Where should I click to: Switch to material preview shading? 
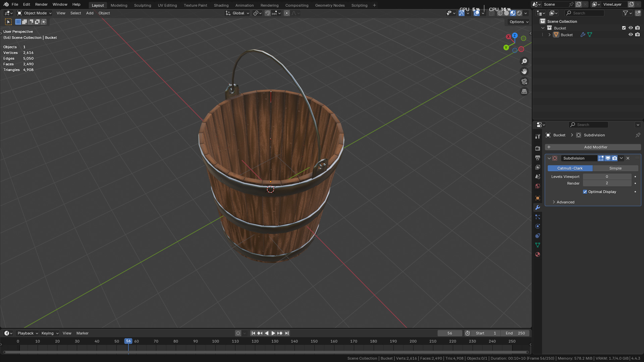tap(513, 13)
